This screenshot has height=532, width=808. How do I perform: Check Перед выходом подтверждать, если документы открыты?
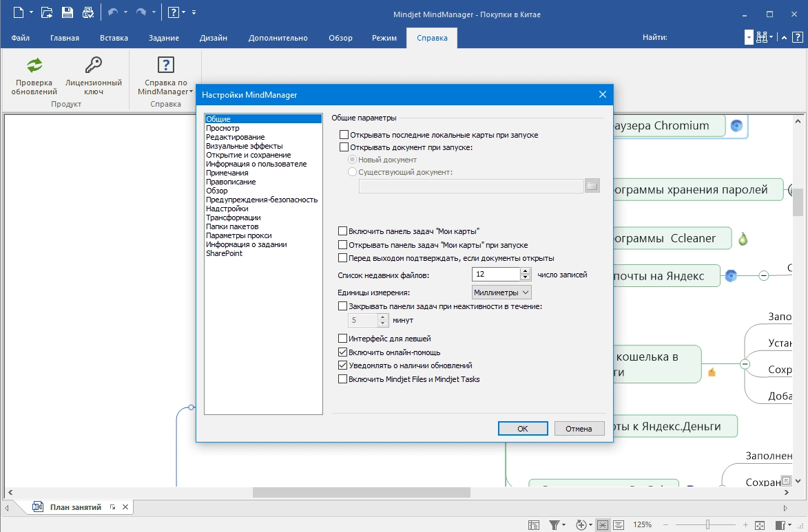342,257
